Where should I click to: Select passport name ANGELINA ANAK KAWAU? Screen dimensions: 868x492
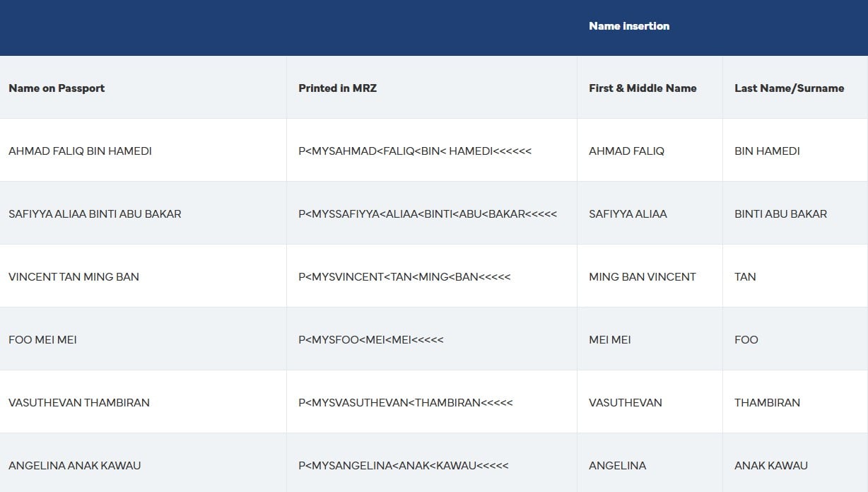pos(74,466)
